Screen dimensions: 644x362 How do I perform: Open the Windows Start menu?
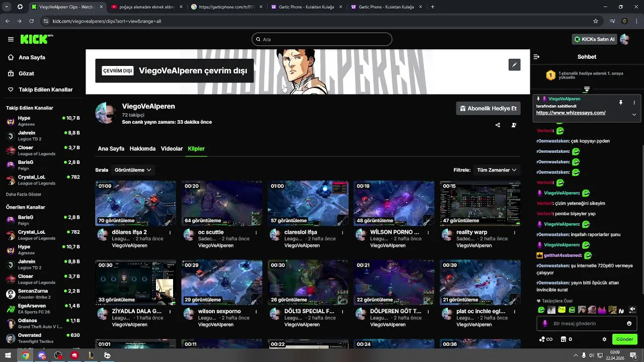point(8,355)
